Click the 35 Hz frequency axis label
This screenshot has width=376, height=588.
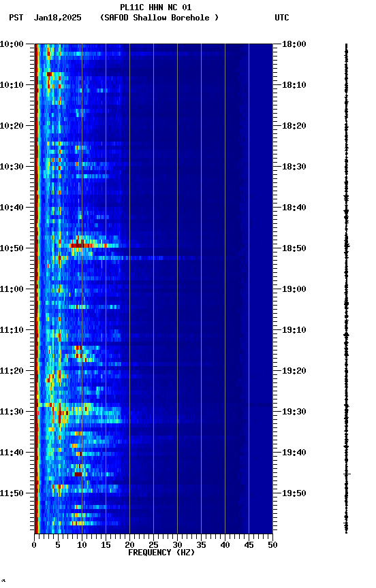[201, 545]
